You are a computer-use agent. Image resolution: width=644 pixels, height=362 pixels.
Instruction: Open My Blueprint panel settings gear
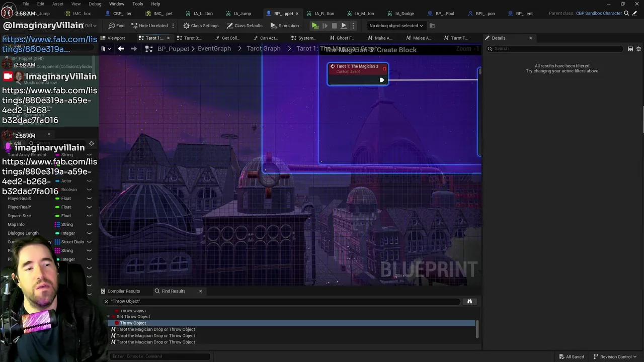(92, 144)
